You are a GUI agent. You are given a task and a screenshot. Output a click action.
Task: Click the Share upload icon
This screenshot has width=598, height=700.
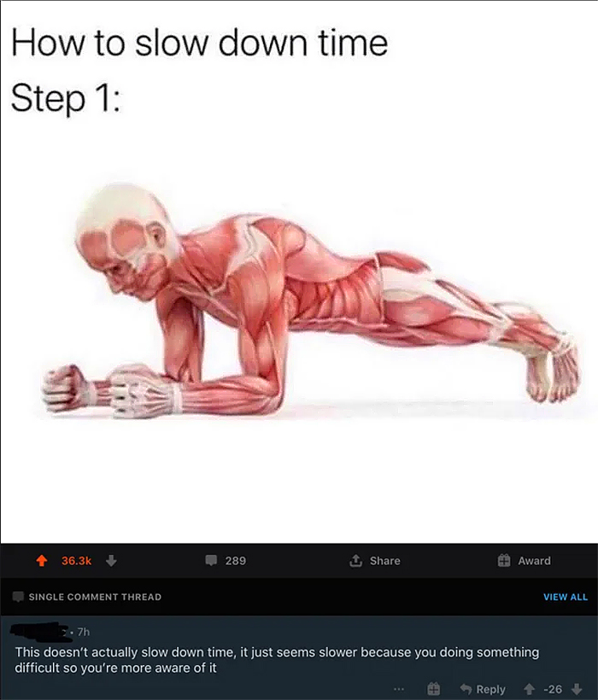[355, 560]
